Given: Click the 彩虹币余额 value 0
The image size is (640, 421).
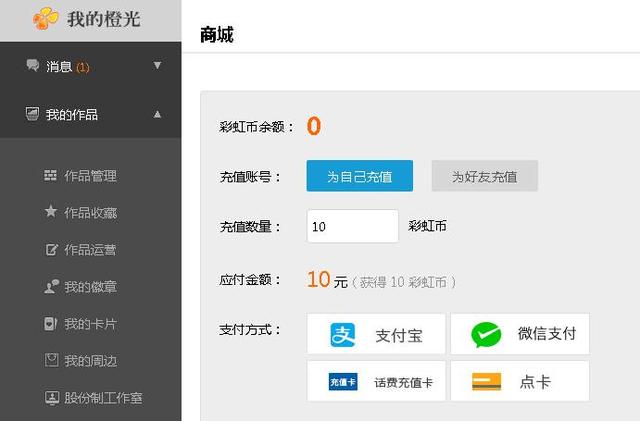Looking at the screenshot, I should click(x=314, y=126).
